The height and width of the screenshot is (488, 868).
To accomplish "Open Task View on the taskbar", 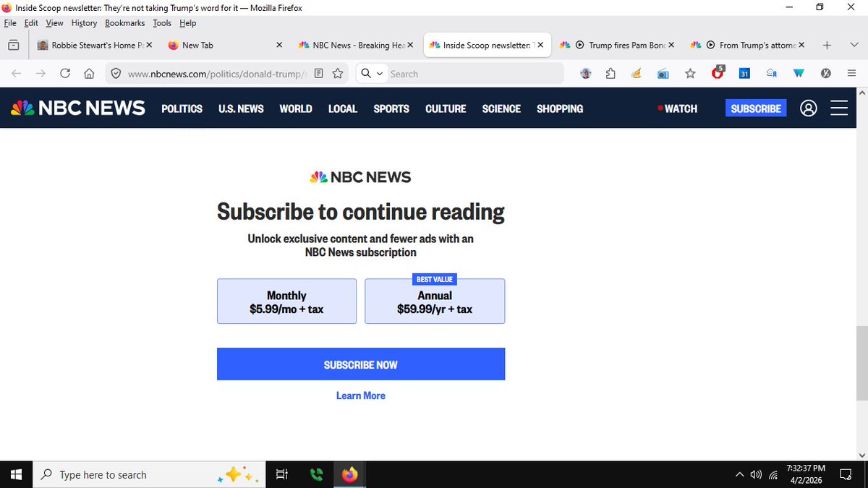I will [x=281, y=474].
